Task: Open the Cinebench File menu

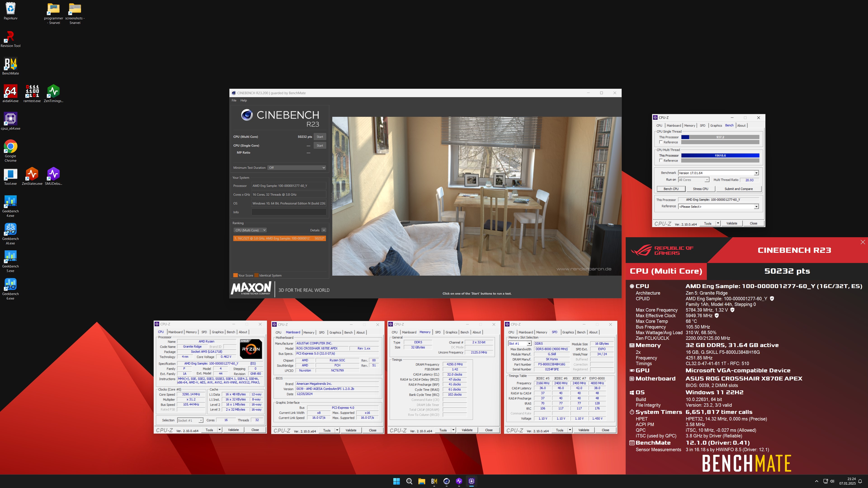Action: [234, 100]
